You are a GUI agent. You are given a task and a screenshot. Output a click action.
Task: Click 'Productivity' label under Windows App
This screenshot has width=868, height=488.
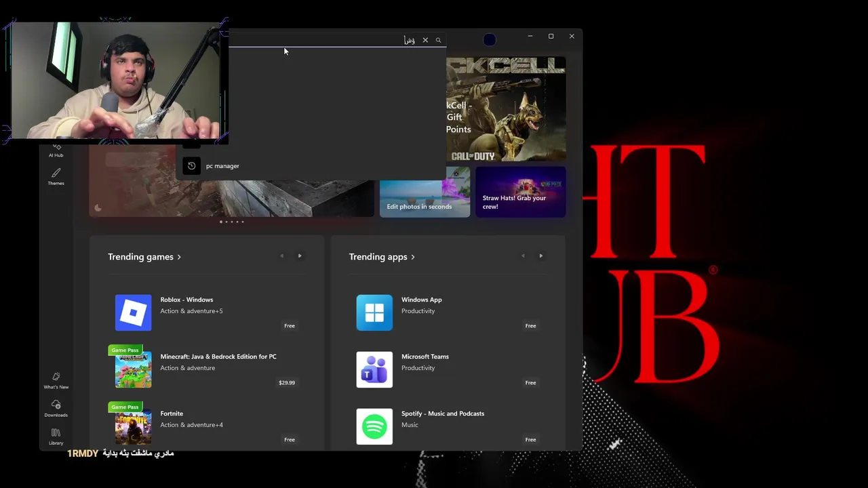point(418,311)
